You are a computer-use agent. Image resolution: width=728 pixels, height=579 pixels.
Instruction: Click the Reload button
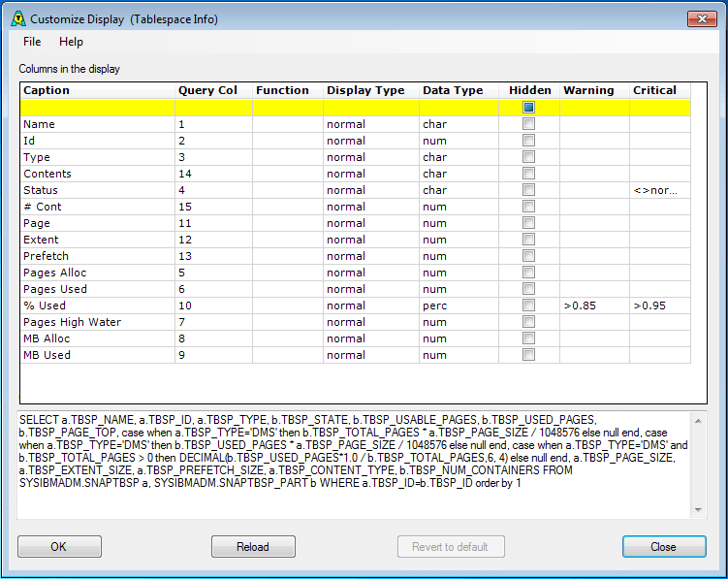(253, 546)
